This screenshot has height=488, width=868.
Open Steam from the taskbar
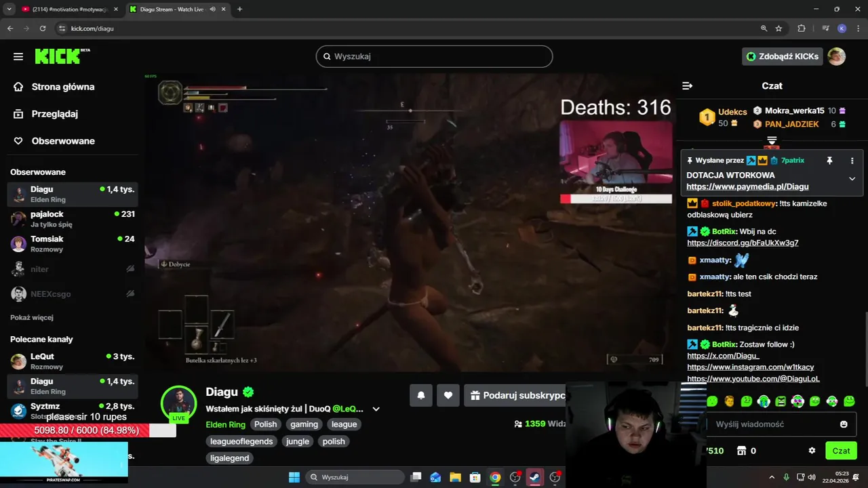[535, 477]
